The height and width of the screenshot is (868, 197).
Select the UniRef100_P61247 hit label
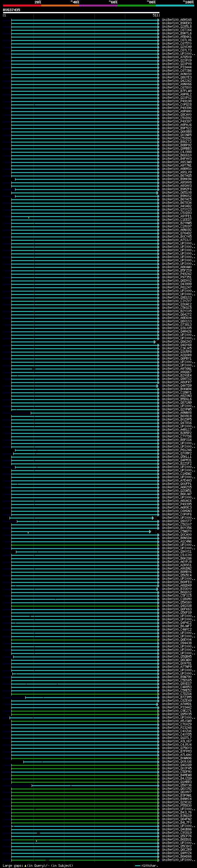coord(177,287)
